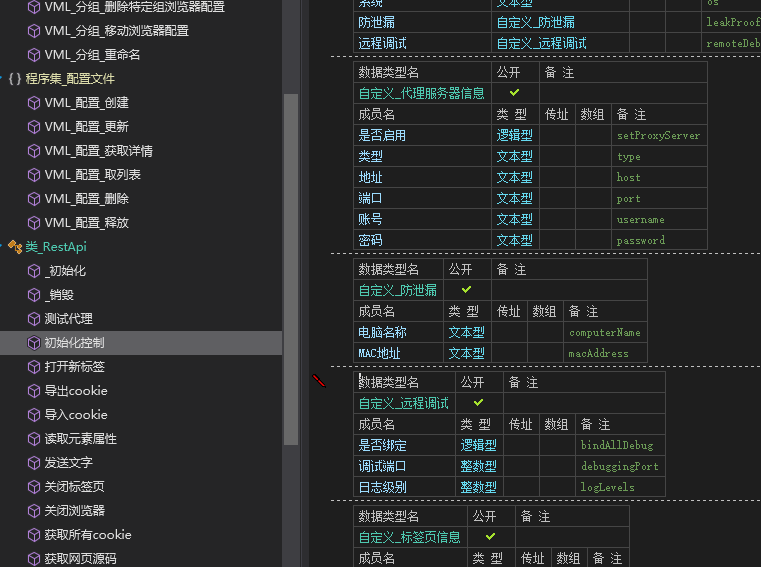Click cube icon beside 导出cookie
761x567 pixels.
[x=33, y=391]
